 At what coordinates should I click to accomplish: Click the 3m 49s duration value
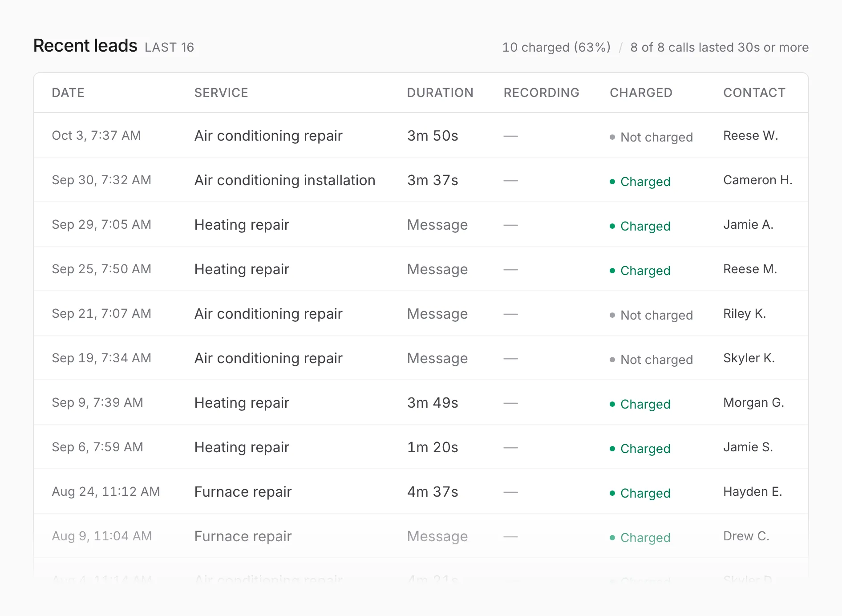[x=433, y=403]
